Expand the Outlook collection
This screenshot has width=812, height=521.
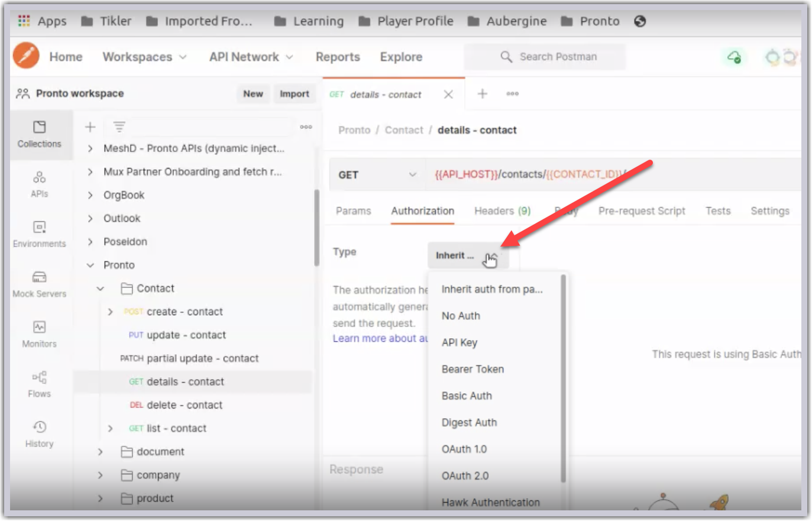click(90, 218)
